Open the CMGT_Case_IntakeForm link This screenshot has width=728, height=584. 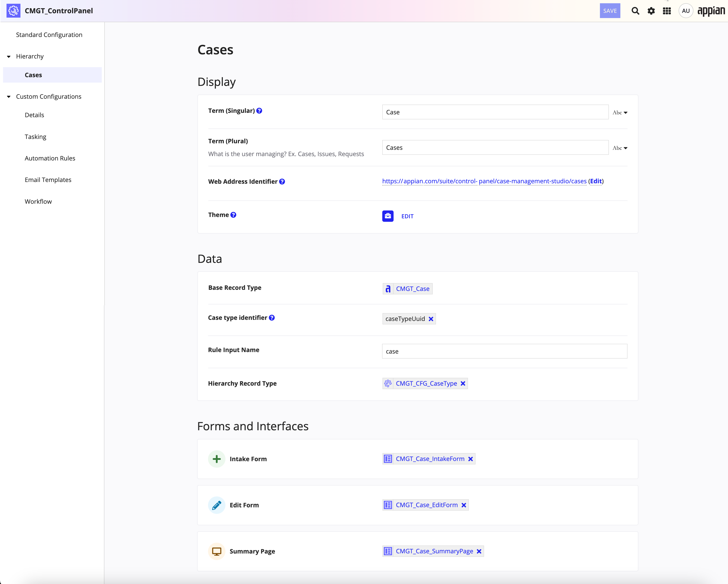[x=430, y=459]
